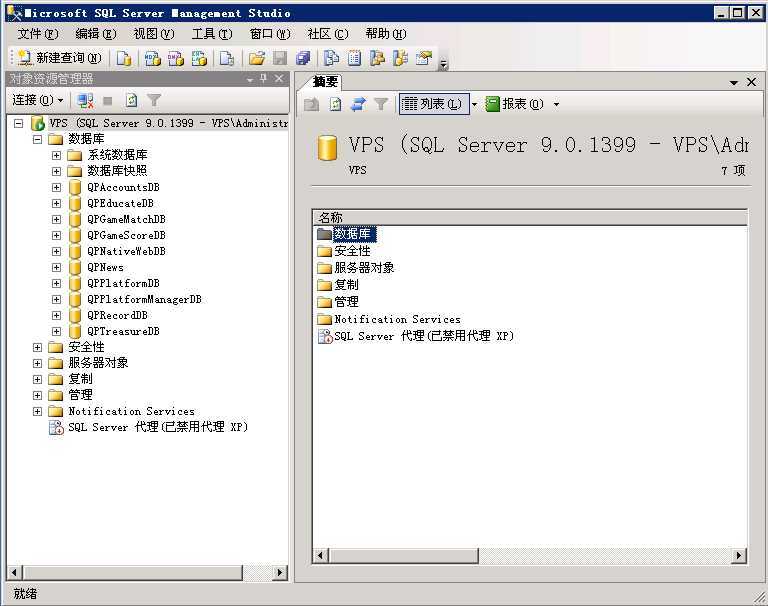Expand the QPTreasureDB database node
The width and height of the screenshot is (768, 606).
(x=57, y=331)
